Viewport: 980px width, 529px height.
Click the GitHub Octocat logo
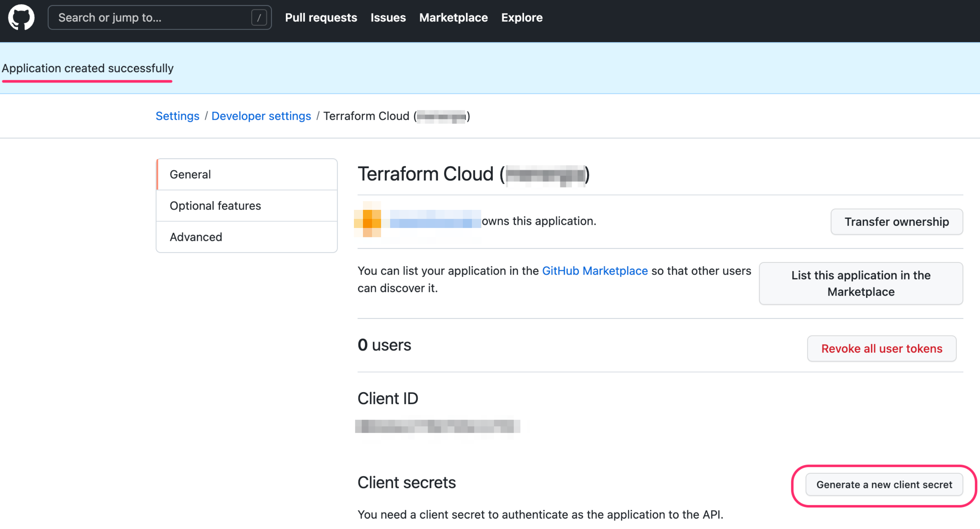click(21, 17)
